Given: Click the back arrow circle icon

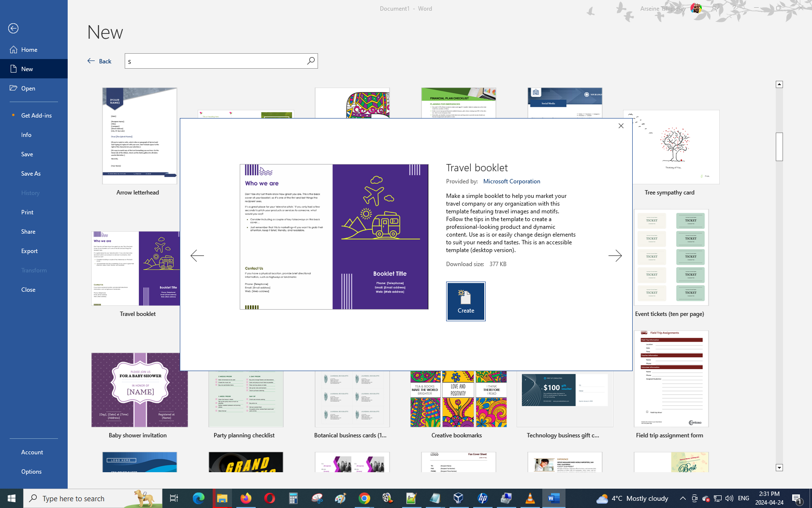Looking at the screenshot, I should click(14, 29).
